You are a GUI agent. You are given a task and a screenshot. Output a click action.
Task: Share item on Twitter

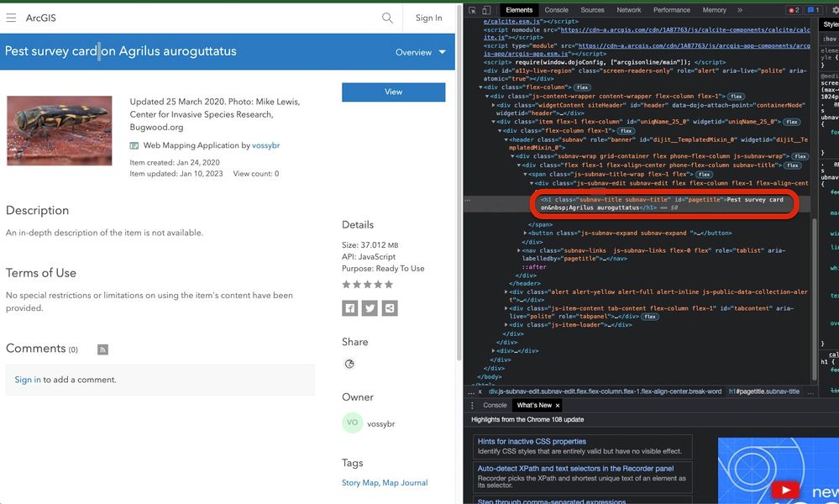point(370,308)
